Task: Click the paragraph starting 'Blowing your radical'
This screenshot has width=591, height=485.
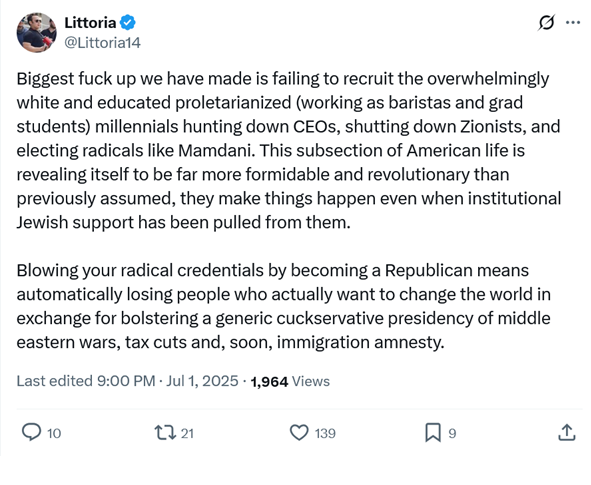Action: coord(283,306)
